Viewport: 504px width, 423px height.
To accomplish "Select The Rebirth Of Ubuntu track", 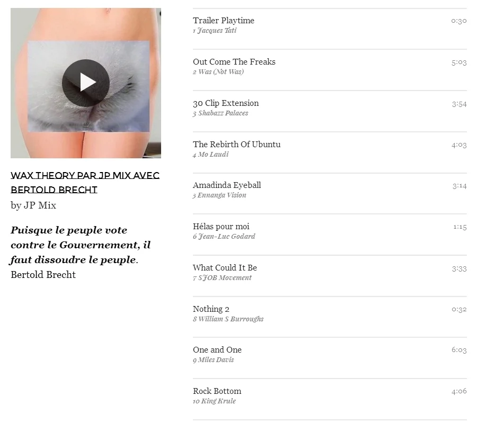I will click(330, 152).
